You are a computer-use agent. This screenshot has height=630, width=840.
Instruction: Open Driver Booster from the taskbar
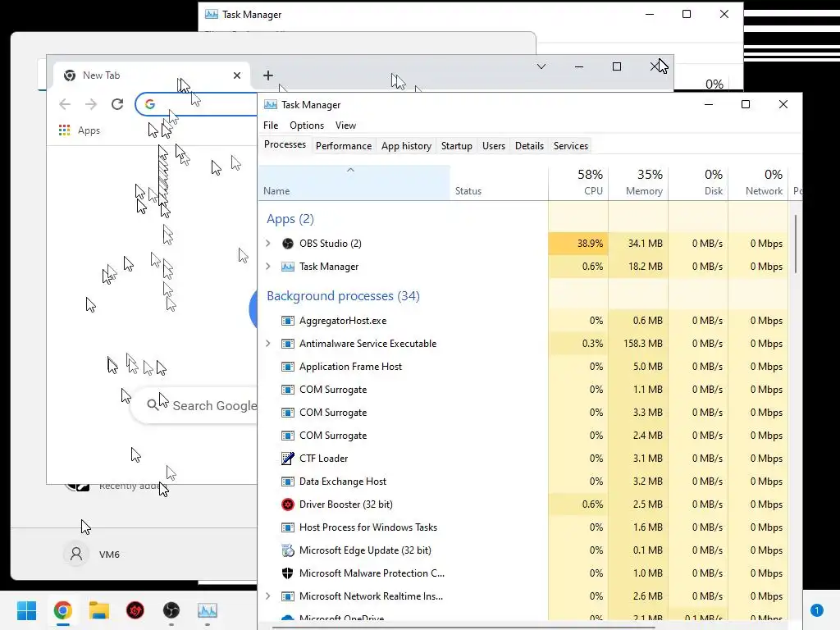135,610
